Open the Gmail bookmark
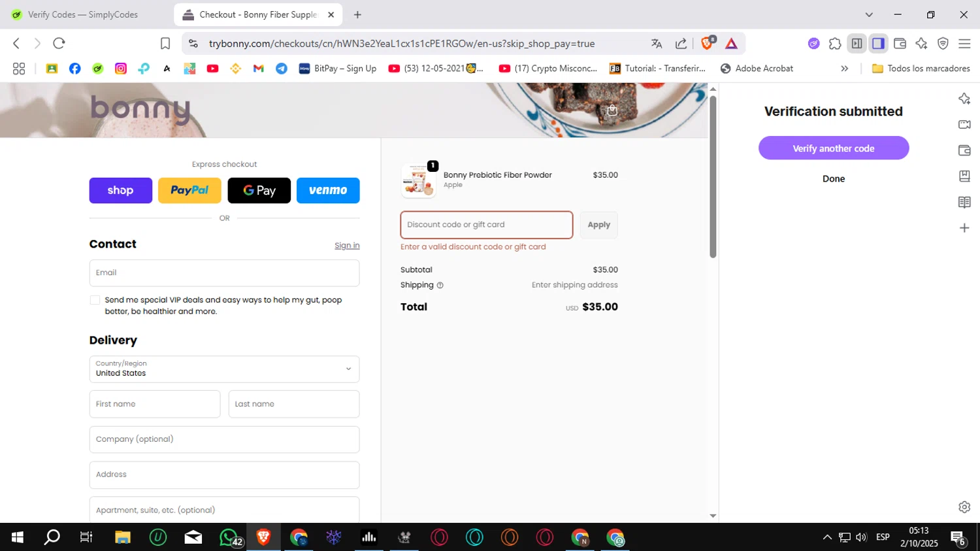The height and width of the screenshot is (551, 980). click(259, 68)
